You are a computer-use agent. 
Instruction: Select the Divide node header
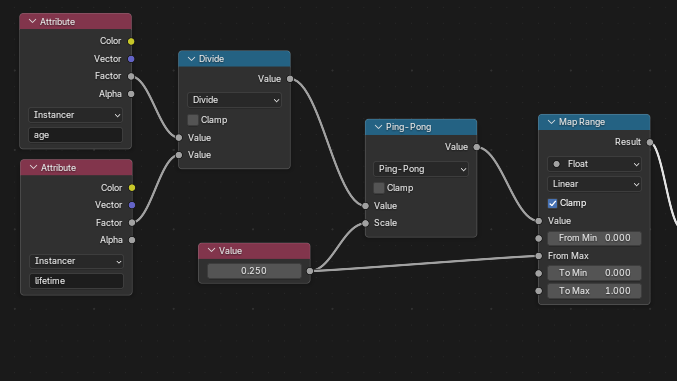pyautogui.click(x=234, y=59)
